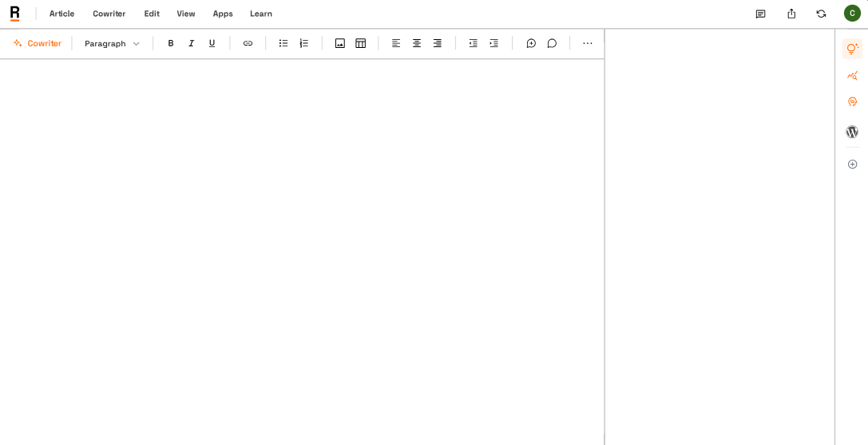This screenshot has width=868, height=445.
Task: Align text left
Action: coord(396,43)
